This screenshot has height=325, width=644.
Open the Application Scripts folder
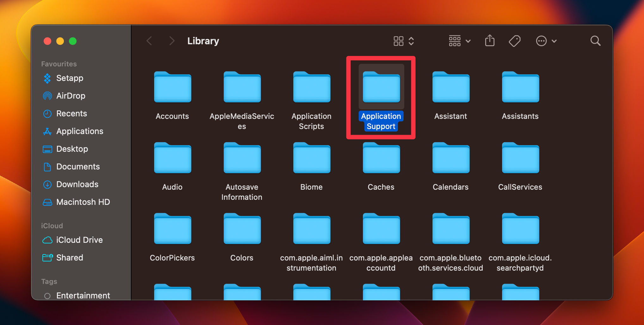coord(311,88)
